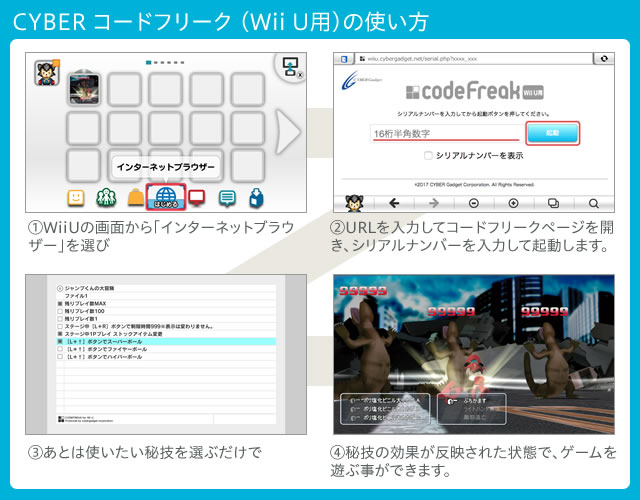Open the yellow smiley friend list icon
This screenshot has width=640, height=500.
click(76, 198)
